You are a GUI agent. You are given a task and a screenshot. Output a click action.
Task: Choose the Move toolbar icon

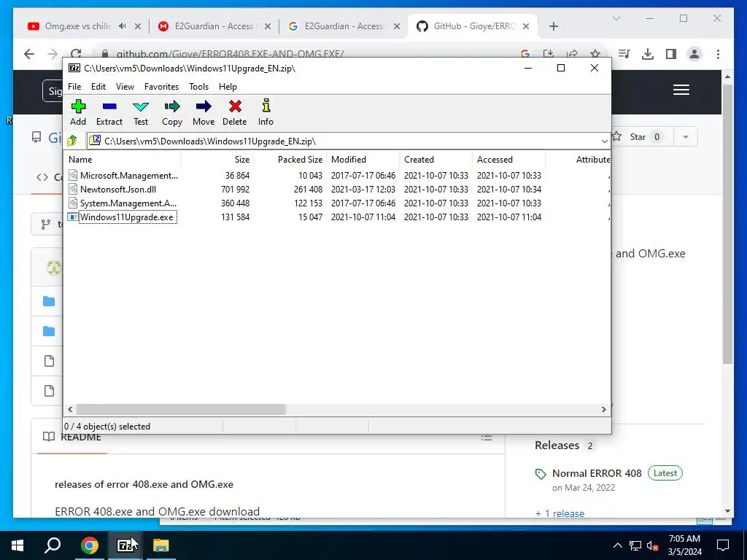[x=204, y=113]
